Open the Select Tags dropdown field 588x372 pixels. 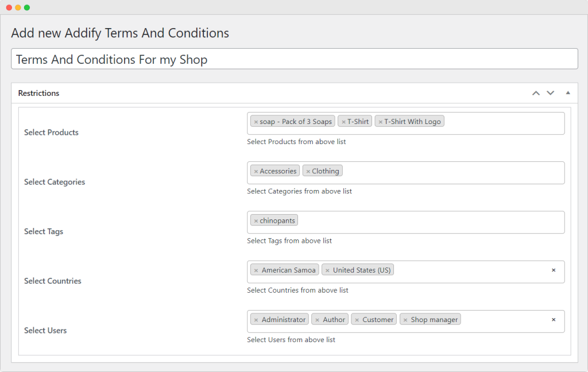tap(425, 222)
